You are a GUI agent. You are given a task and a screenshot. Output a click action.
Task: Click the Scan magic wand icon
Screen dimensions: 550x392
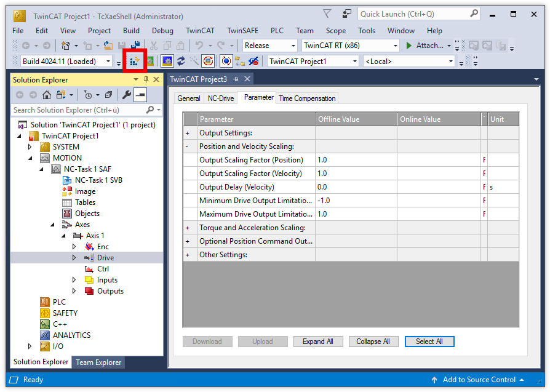coord(194,62)
